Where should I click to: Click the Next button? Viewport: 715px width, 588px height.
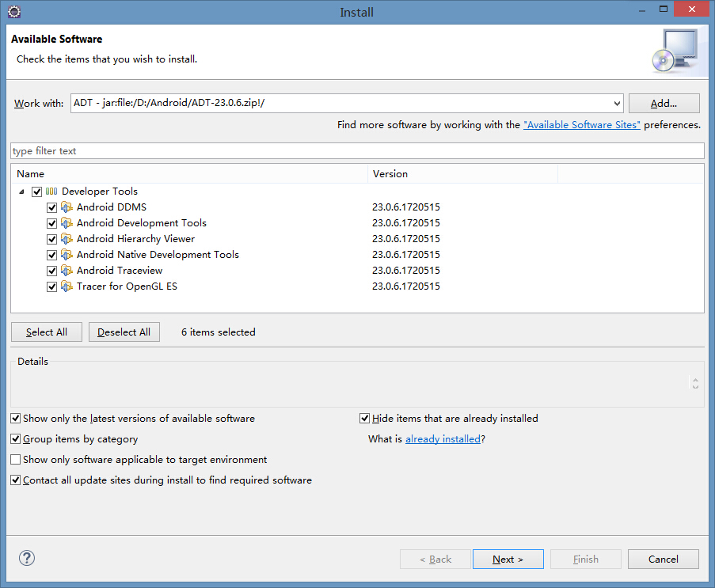tap(508, 560)
